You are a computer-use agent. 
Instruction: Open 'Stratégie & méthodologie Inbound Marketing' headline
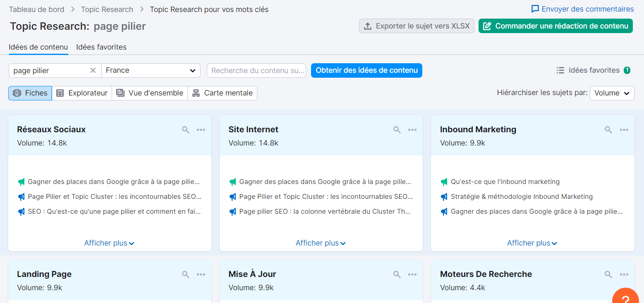pyautogui.click(x=522, y=197)
